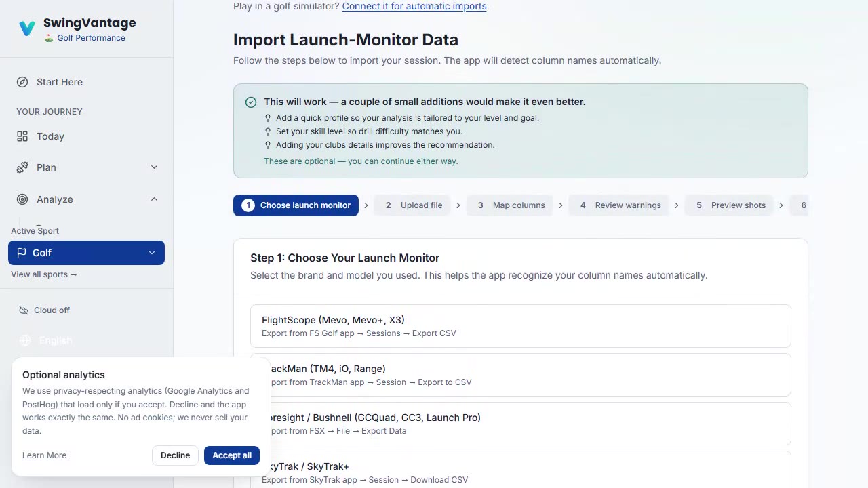Select the Choose launch monitor step
The height and width of the screenshot is (488, 868).
pyautogui.click(x=296, y=205)
